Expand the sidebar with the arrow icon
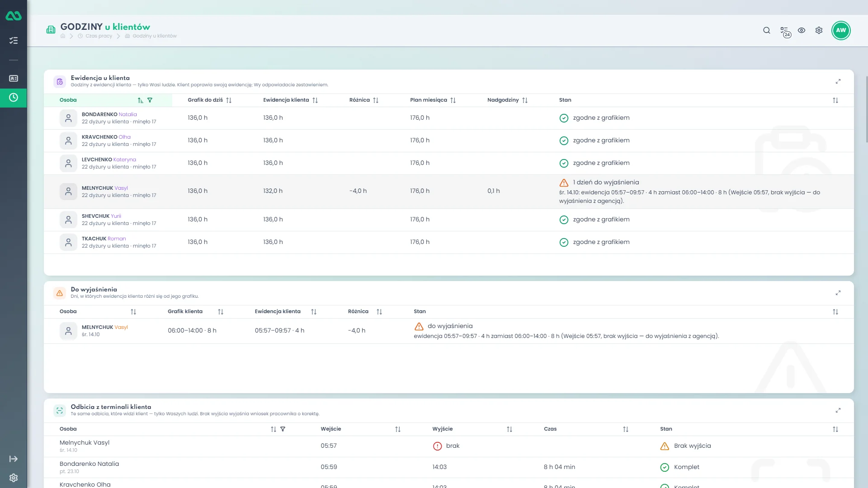868x488 pixels. pos(14,459)
